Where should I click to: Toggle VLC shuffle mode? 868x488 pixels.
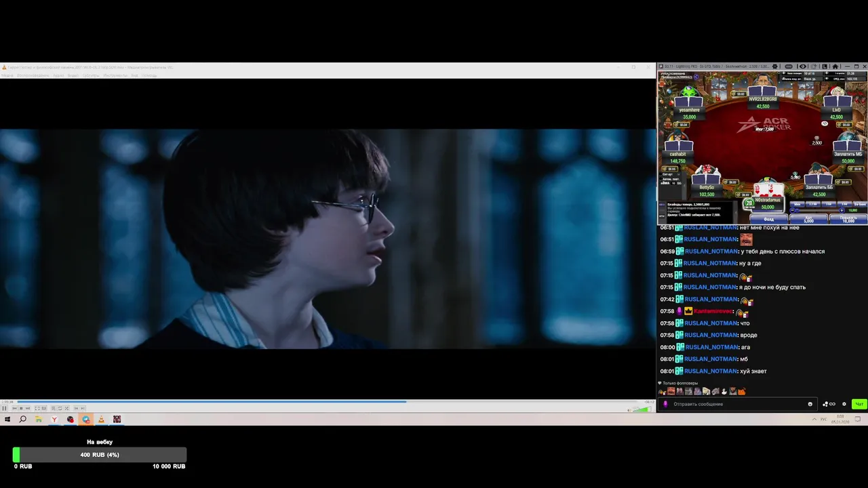tap(66, 408)
